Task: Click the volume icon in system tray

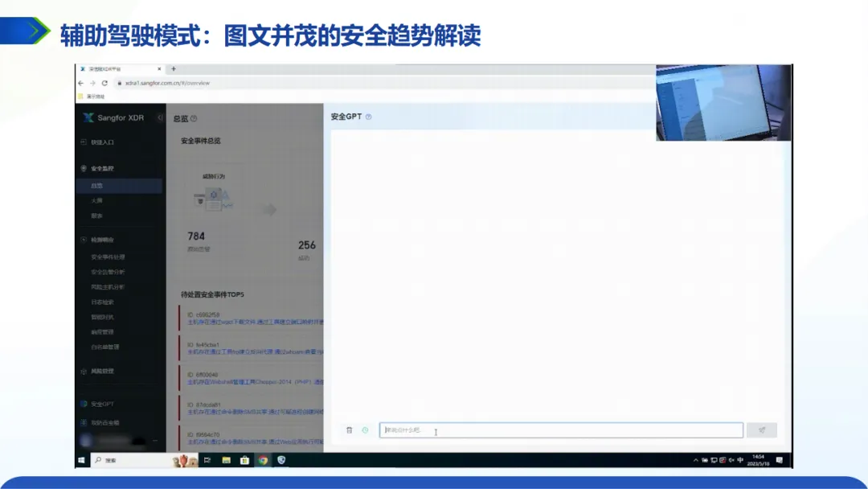Action: (731, 460)
